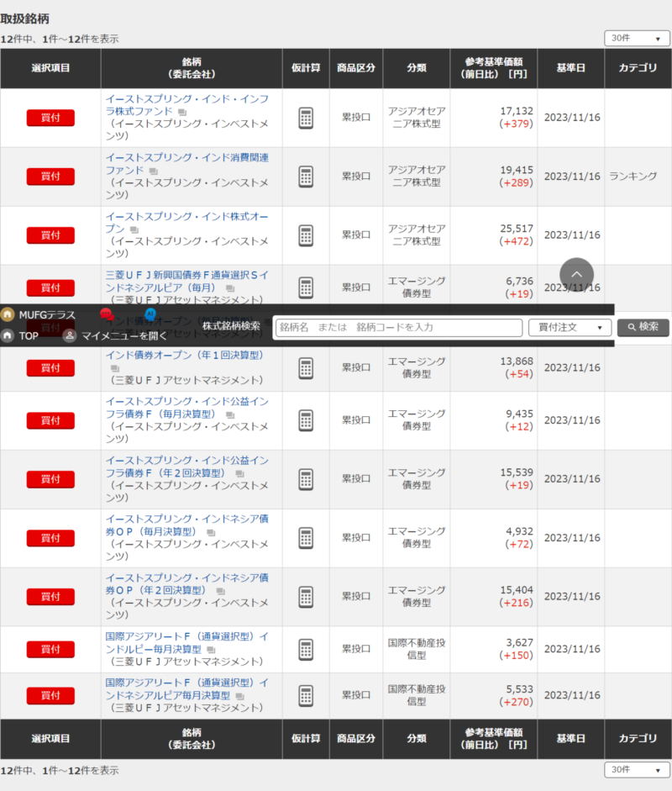Open インド債券オープン(年1回決算型) link

coord(185,355)
